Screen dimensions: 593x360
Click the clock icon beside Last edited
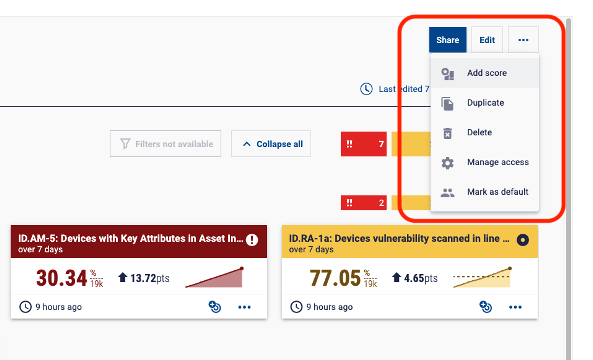tap(366, 89)
